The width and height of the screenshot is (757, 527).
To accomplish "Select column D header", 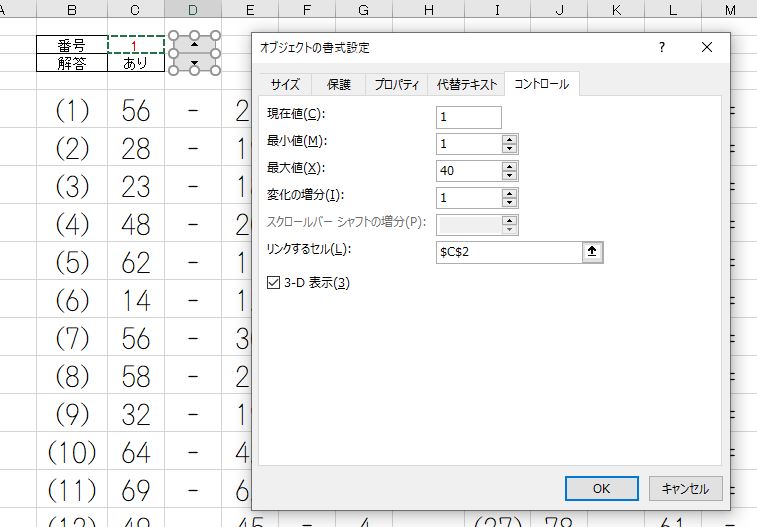I will (x=193, y=10).
